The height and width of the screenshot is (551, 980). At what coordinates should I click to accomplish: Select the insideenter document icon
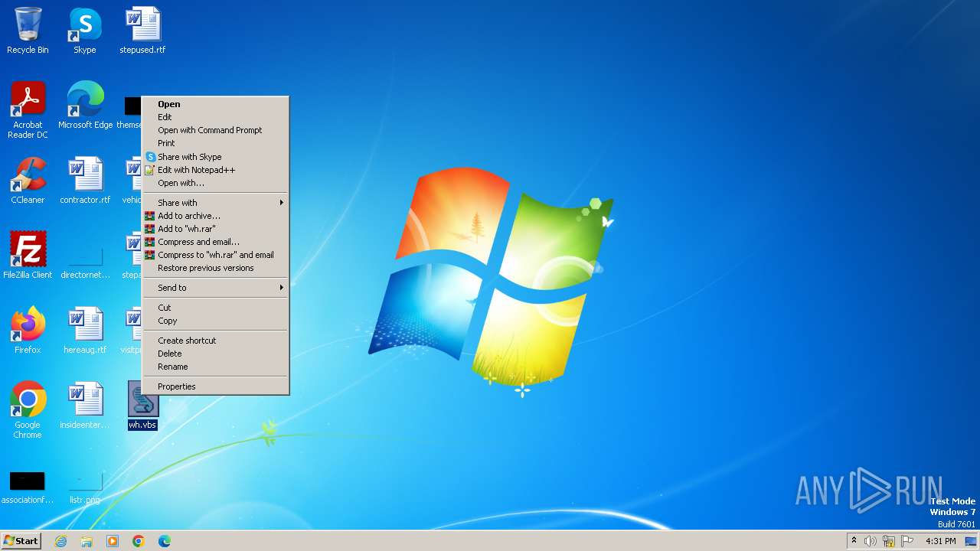[85, 406]
